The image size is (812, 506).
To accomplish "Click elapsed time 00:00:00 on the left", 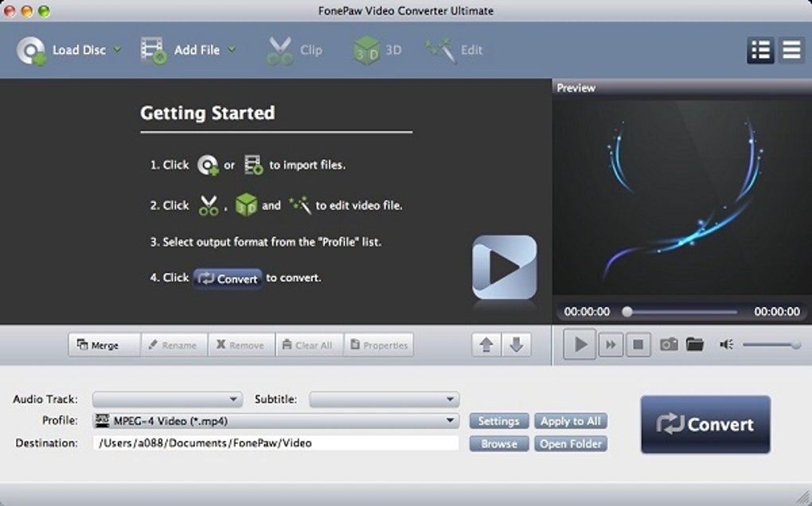I will [587, 311].
